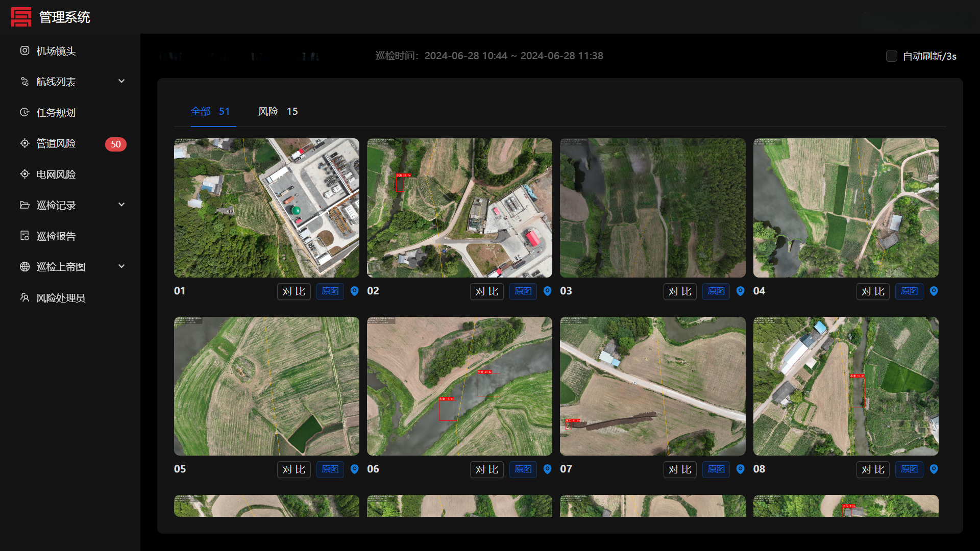Switch to the 全部 51 tab

[x=210, y=111]
